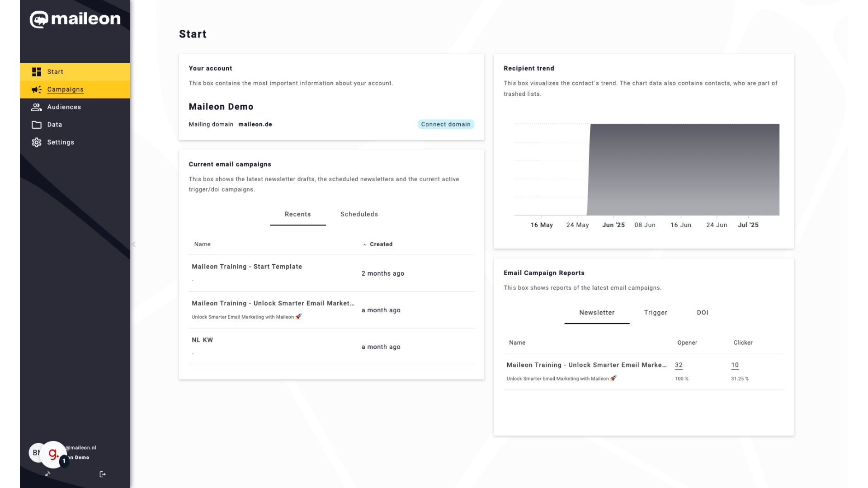Click the Settings gear icon
This screenshot has width=868, height=488.
pos(37,142)
